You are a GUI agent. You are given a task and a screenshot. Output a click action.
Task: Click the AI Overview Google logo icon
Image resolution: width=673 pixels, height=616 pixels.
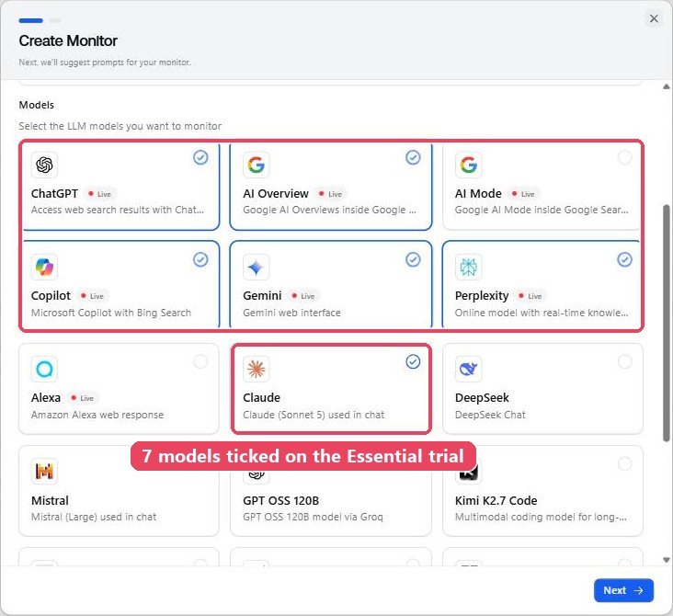tap(257, 165)
